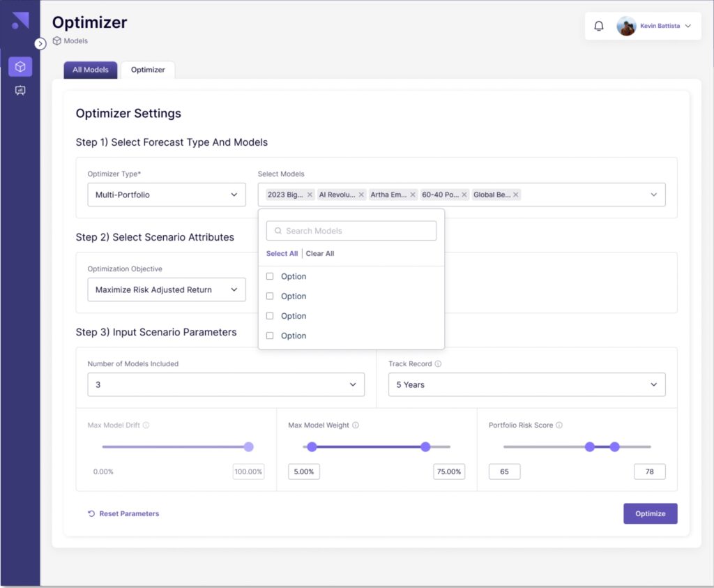Click the Max Model Weight right slider handle

[x=425, y=446]
